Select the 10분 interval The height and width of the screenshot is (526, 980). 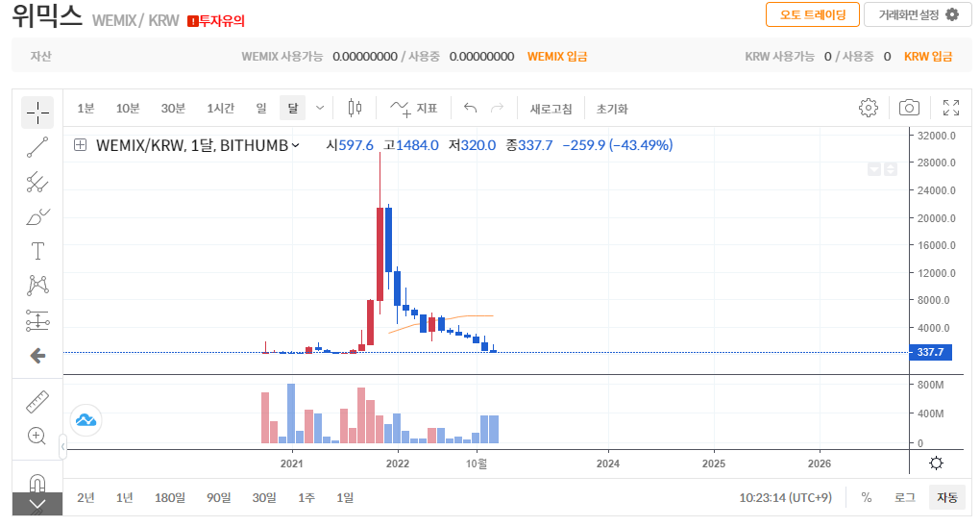tap(128, 109)
